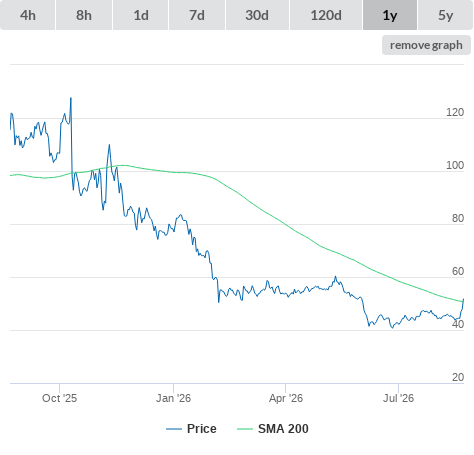
Task: Click the price spike peak near 128
Action: pos(71,98)
